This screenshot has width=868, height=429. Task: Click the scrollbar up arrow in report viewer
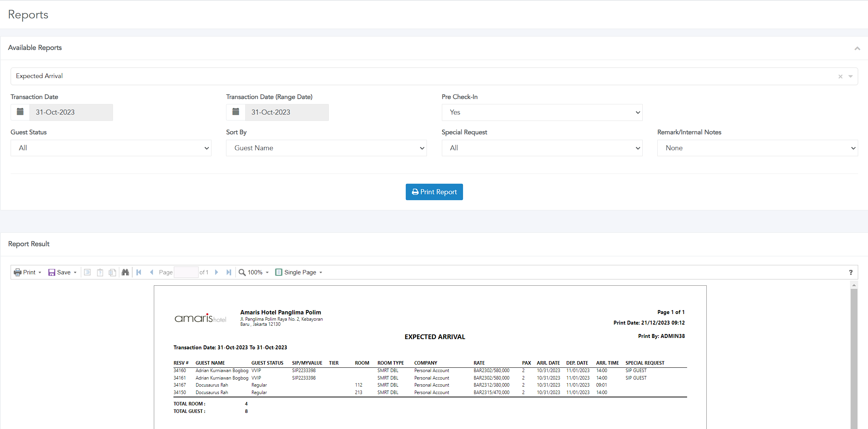click(x=854, y=285)
